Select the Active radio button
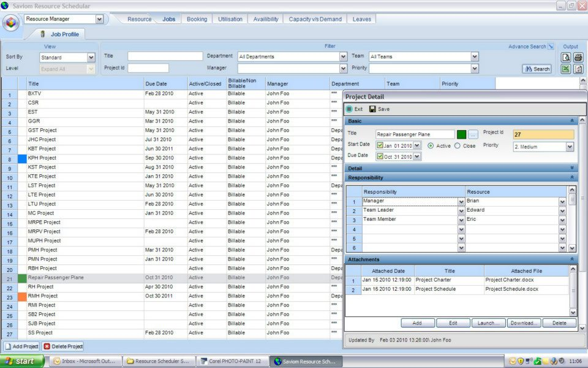588x368 pixels. click(x=431, y=146)
